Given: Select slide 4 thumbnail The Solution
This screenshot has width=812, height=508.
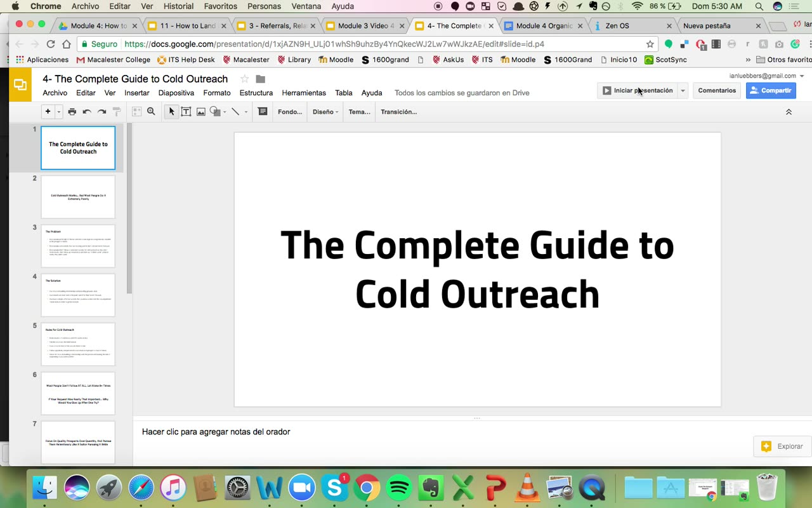Looking at the screenshot, I should coord(78,295).
